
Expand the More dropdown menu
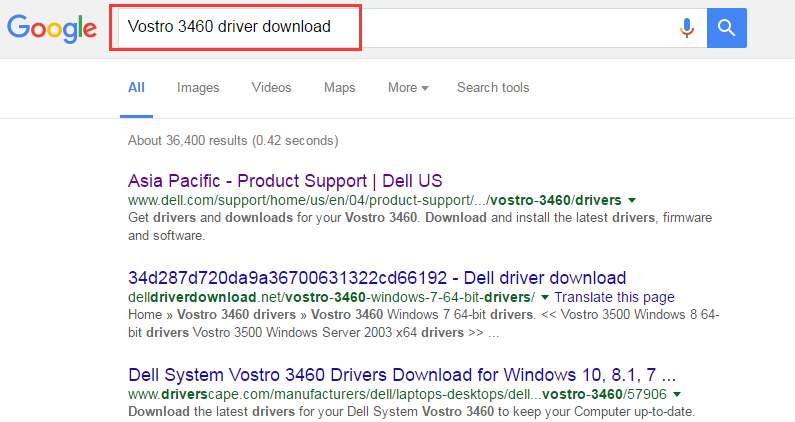pyautogui.click(x=407, y=88)
